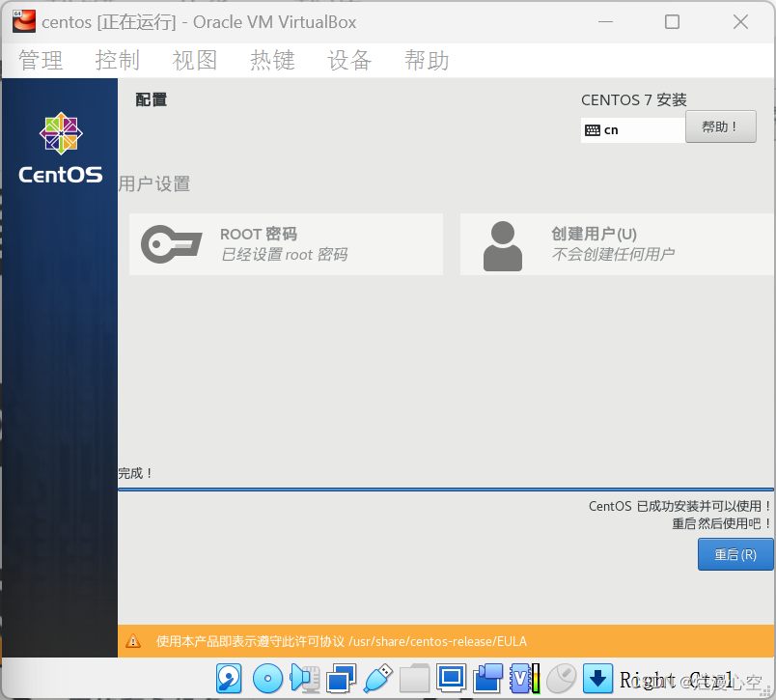
Task: Click the display settings status icon
Action: [452, 678]
